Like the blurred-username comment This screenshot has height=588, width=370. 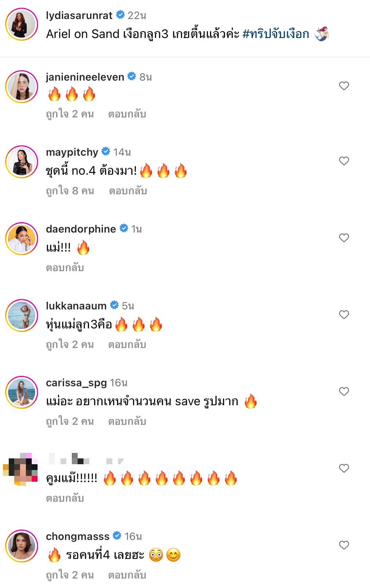[x=344, y=468]
